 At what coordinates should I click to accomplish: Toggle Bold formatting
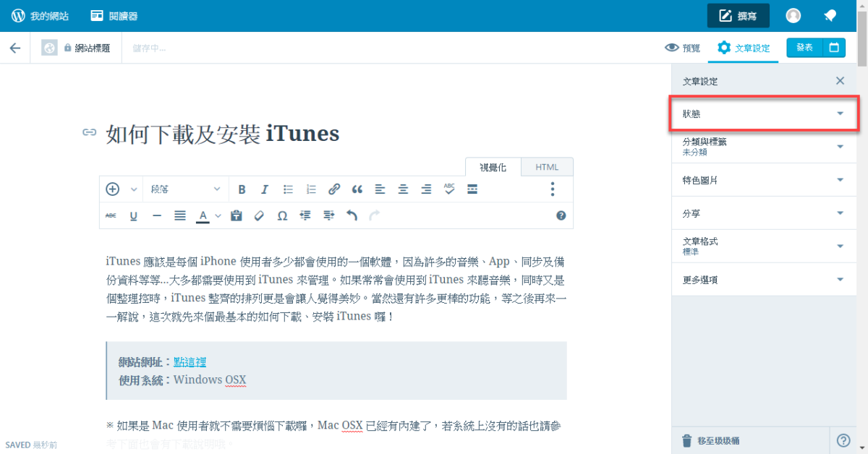coord(242,189)
